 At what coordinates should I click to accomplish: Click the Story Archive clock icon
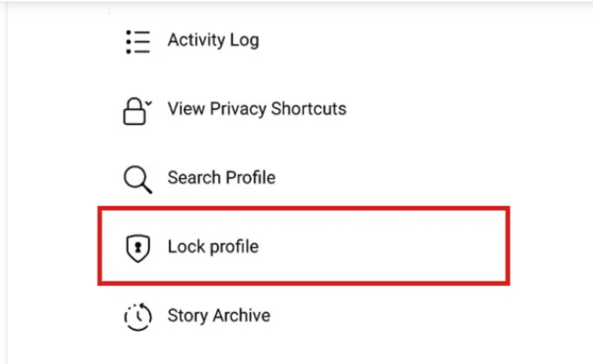coord(138,317)
